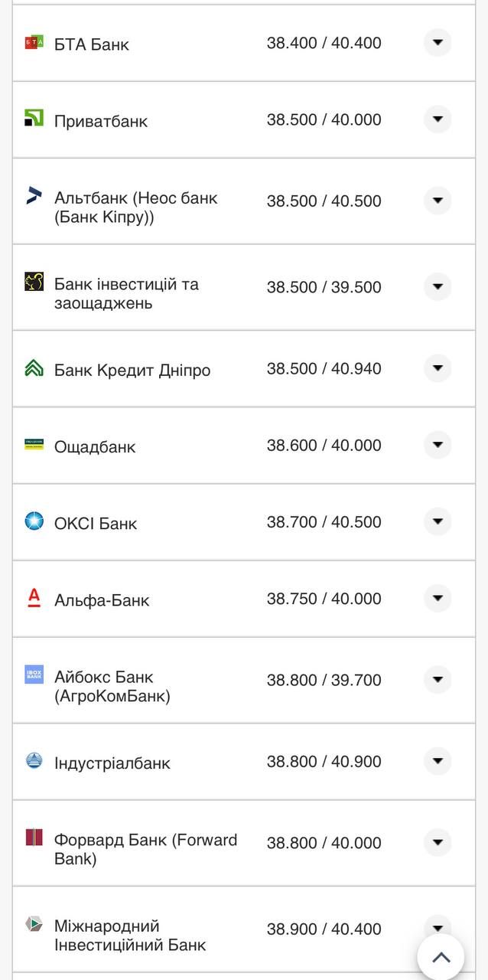Open the Ощадбанк details dropdown
This screenshot has height=980, width=488.
(x=437, y=445)
